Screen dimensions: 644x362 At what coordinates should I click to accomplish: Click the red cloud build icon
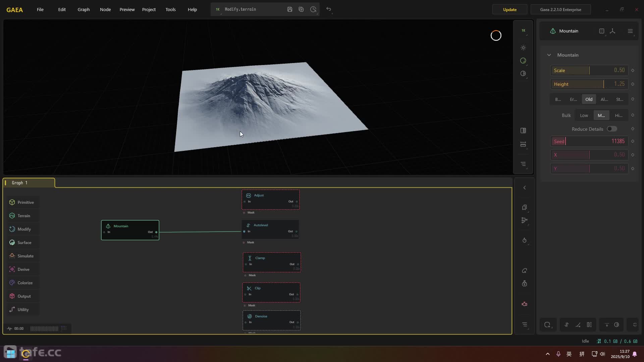point(525,304)
